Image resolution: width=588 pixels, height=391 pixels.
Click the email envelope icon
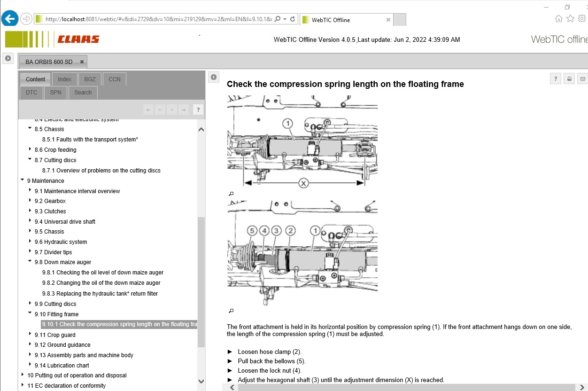coord(583,79)
